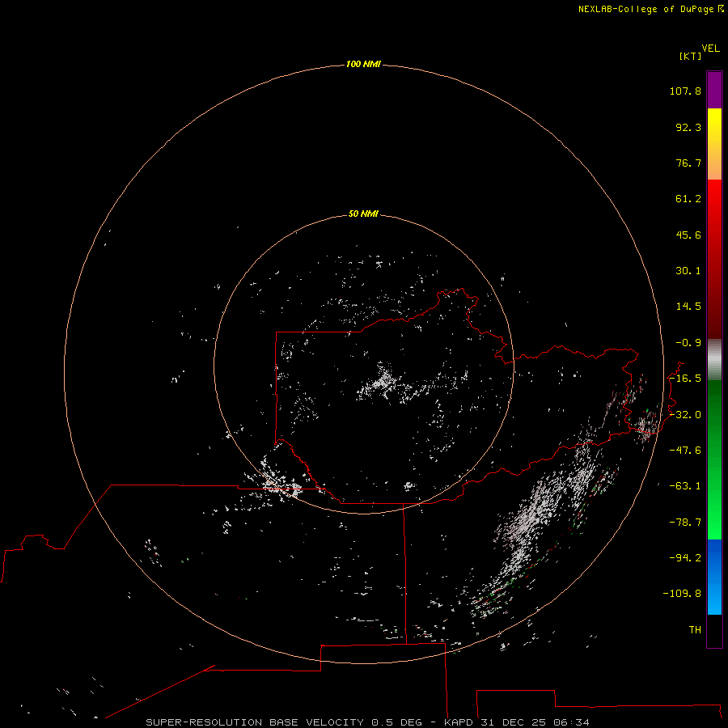Screen dimensions: 728x728
Task: Click the 100 NMI range ring label
Action: click(363, 64)
